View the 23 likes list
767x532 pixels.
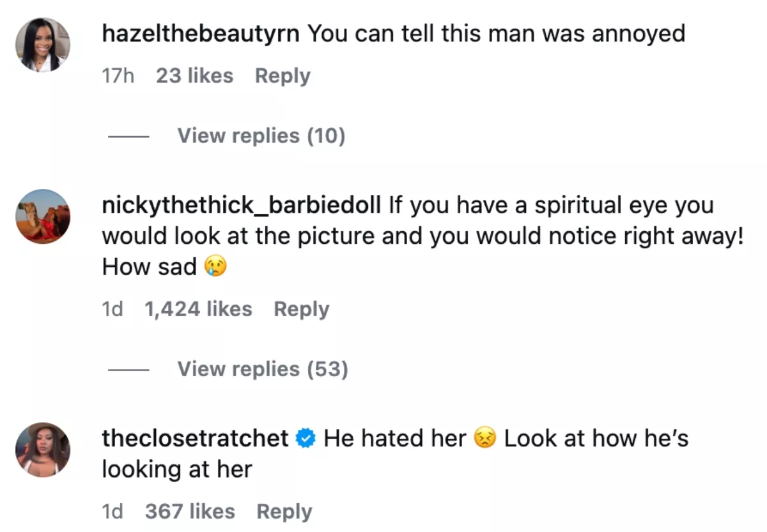194,76
